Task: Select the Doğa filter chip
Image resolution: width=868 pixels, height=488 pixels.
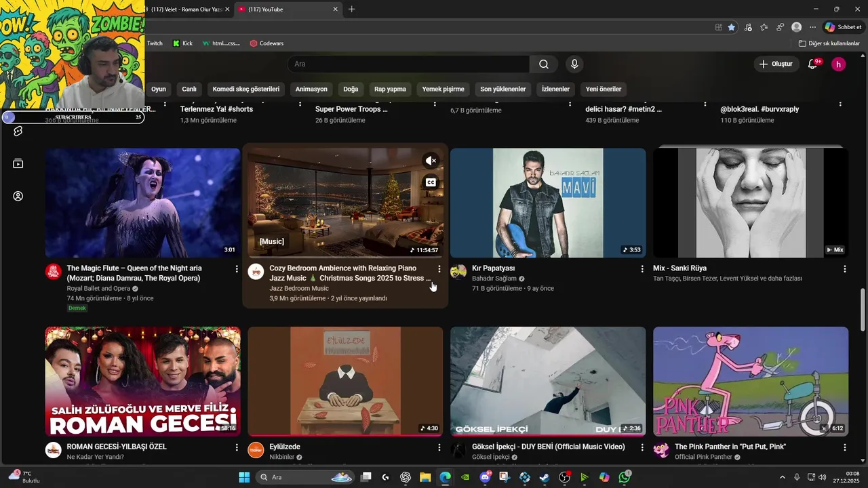Action: 351,89
